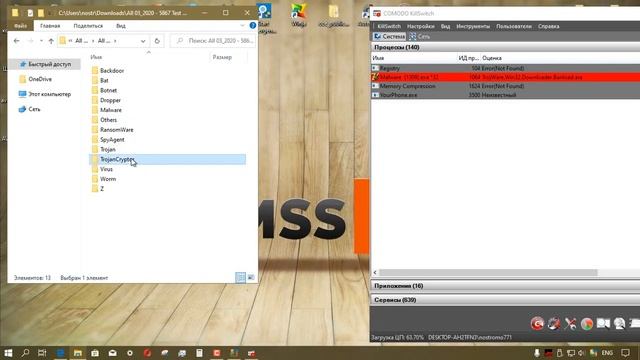Go up one folder level in Explorer

(51, 41)
